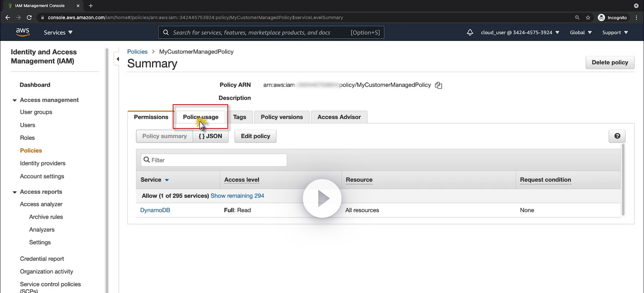Image resolution: width=644 pixels, height=293 pixels.
Task: Open the help question mark icon
Action: (617, 136)
